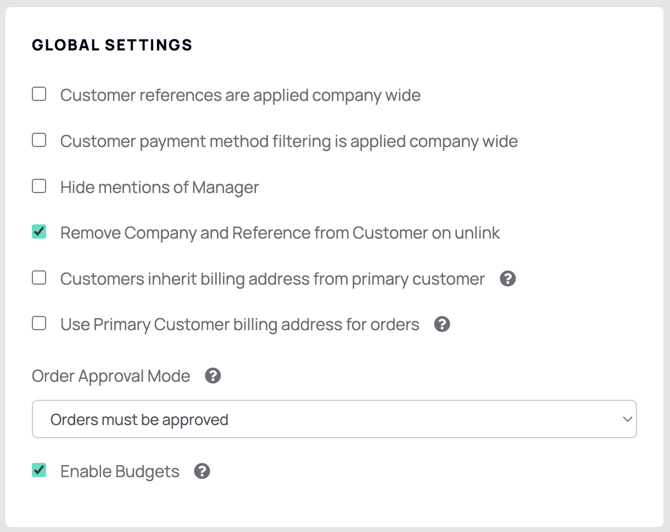Check the Hide mentions of Manager checkbox
The width and height of the screenshot is (670, 532).
39,186
